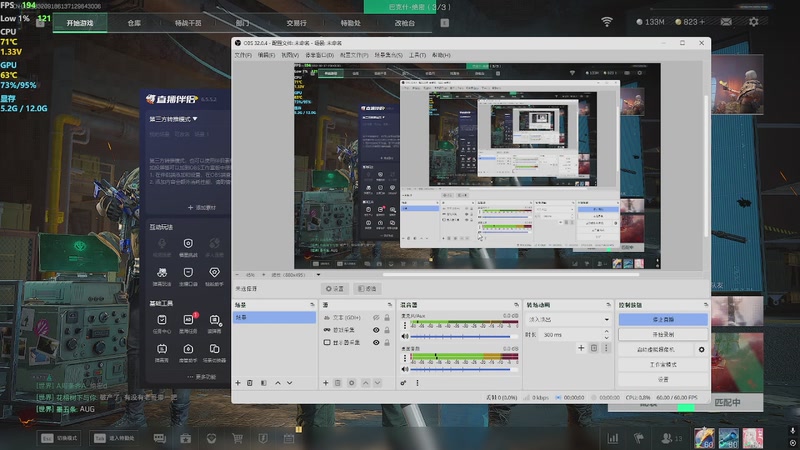Open options dots for Aux audio track
Viewport: 800px width, 450px height.
(x=405, y=325)
